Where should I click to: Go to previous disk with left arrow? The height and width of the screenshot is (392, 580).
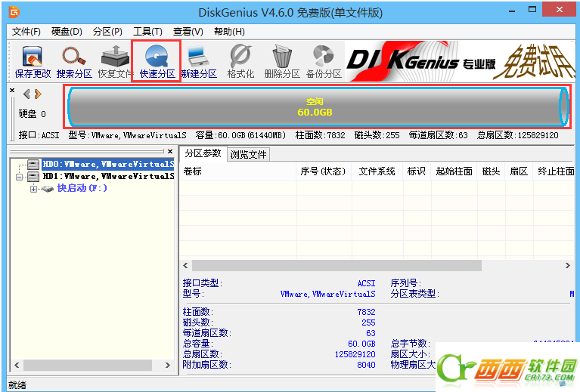coord(26,94)
